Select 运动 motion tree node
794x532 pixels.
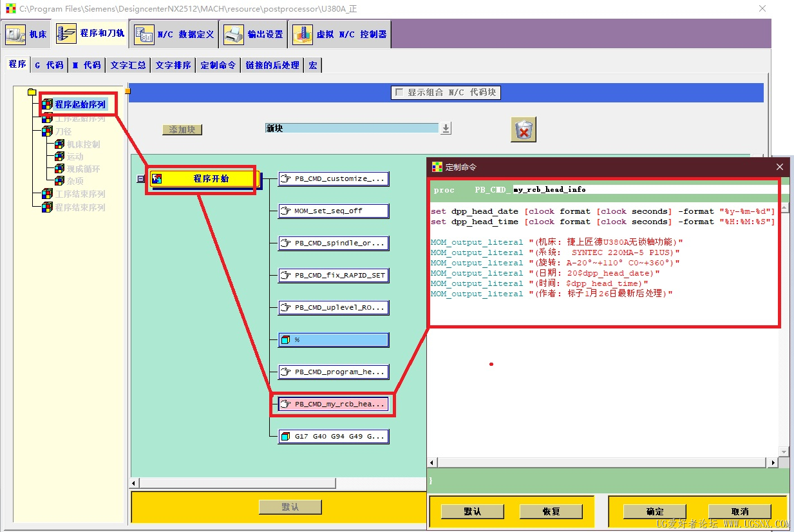[x=75, y=157]
